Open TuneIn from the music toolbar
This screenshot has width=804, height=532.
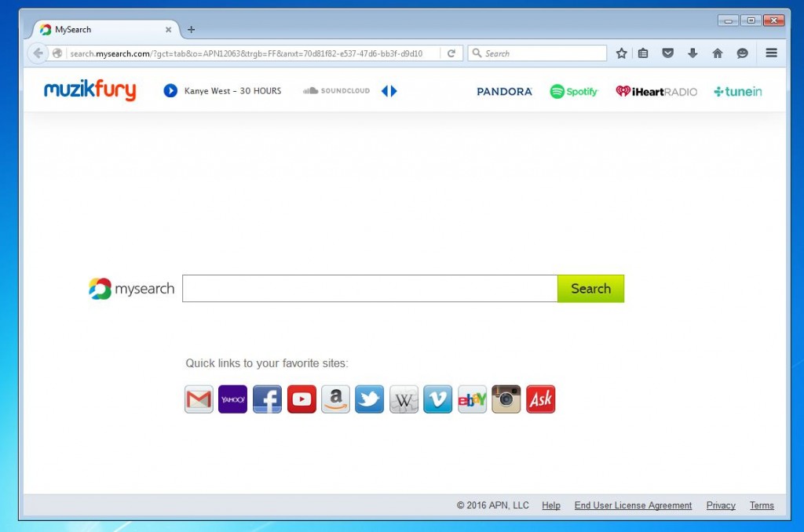pos(738,91)
